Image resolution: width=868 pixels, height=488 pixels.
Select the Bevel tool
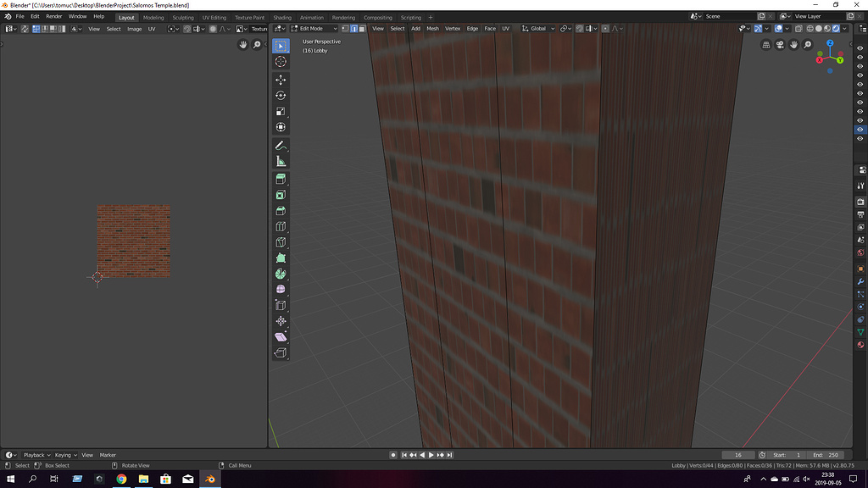tap(281, 211)
